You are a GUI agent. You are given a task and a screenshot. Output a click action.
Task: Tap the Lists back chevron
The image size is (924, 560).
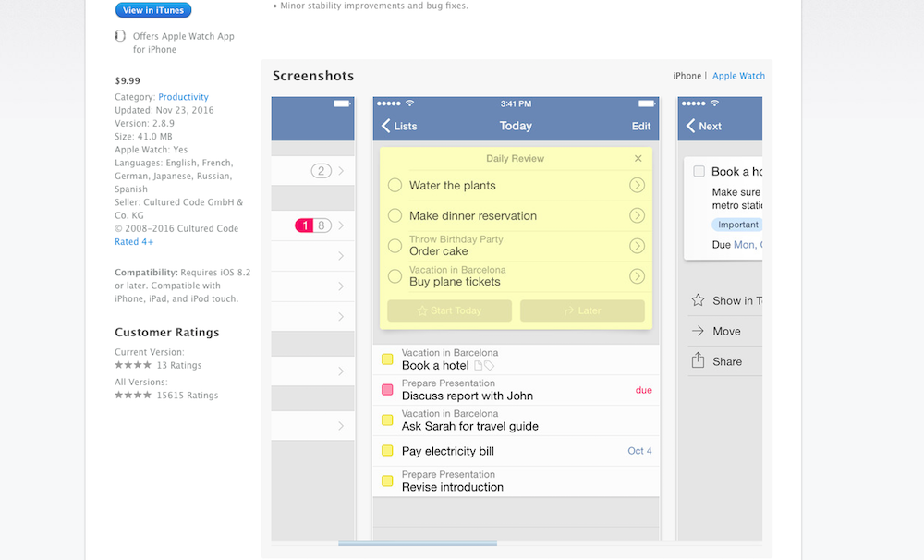pyautogui.click(x=386, y=127)
